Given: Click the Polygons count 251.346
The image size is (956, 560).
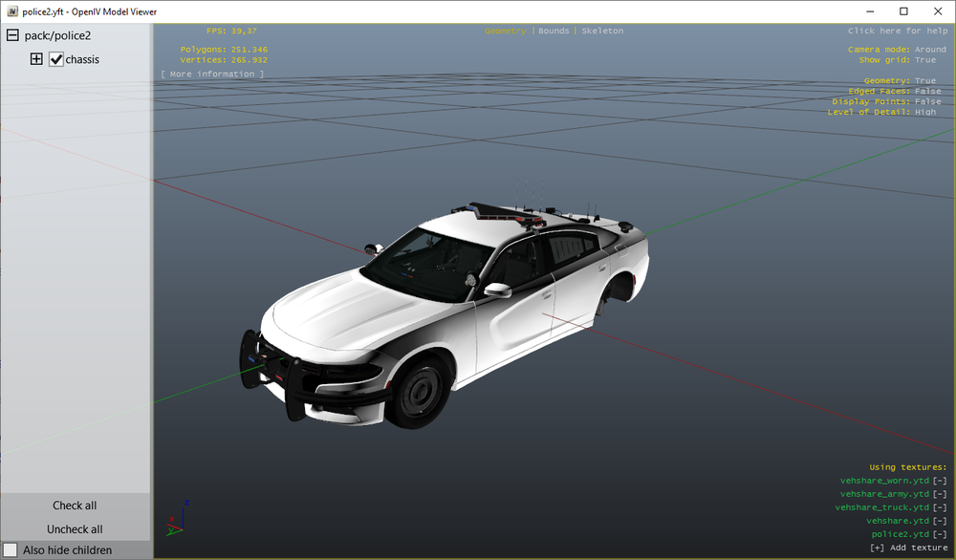Looking at the screenshot, I should [249, 50].
